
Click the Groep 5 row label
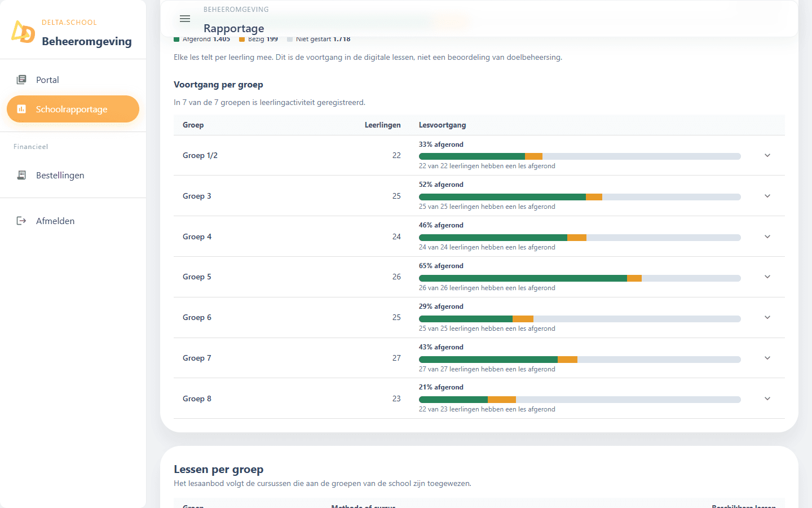point(197,277)
